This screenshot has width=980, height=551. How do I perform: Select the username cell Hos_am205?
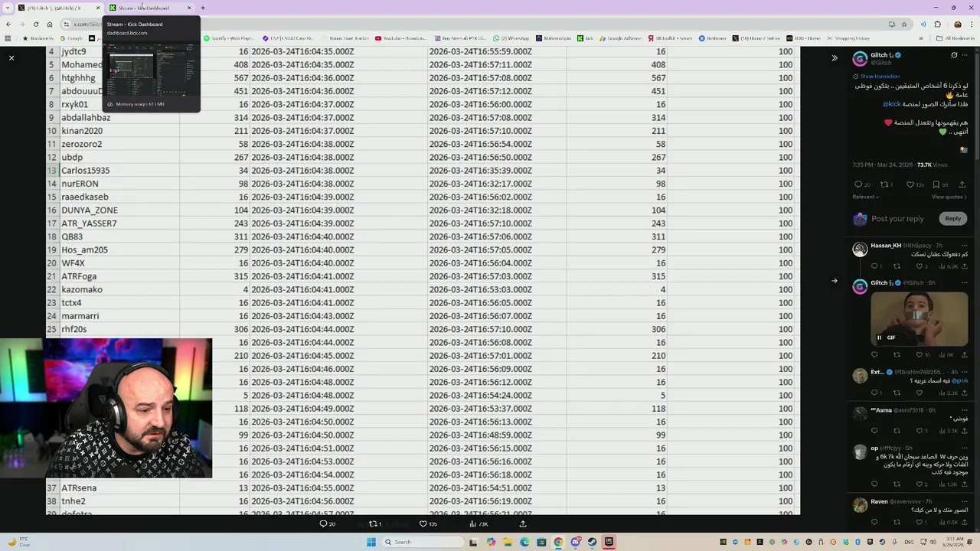tap(119, 249)
